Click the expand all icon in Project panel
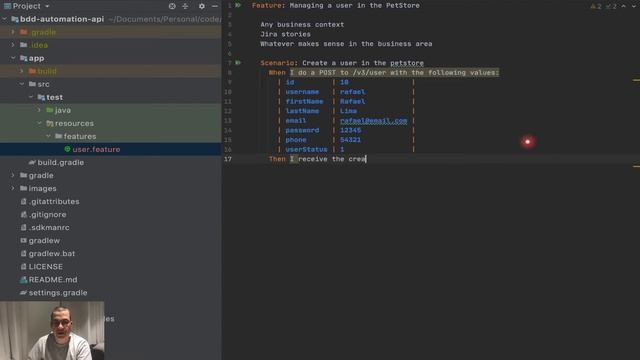640x360 pixels. [x=185, y=6]
